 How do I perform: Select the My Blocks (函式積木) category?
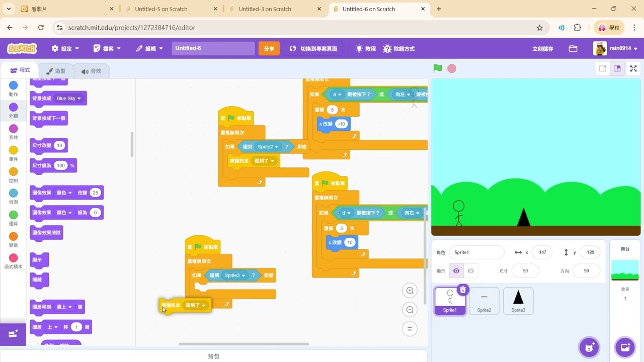[13, 261]
